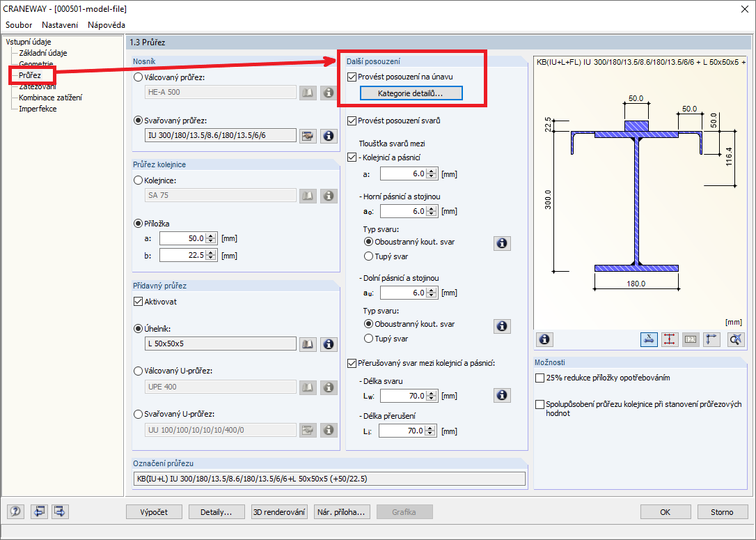Toggle stress points display in section graphic

point(669,339)
